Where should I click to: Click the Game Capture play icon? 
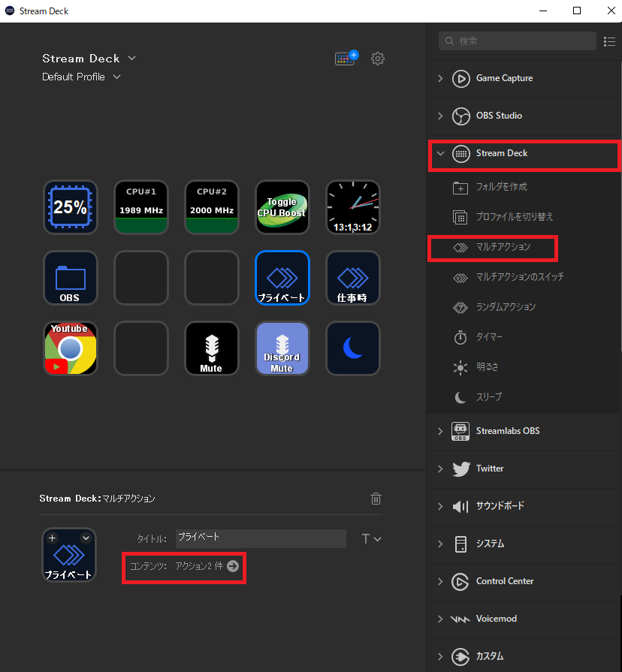click(460, 78)
